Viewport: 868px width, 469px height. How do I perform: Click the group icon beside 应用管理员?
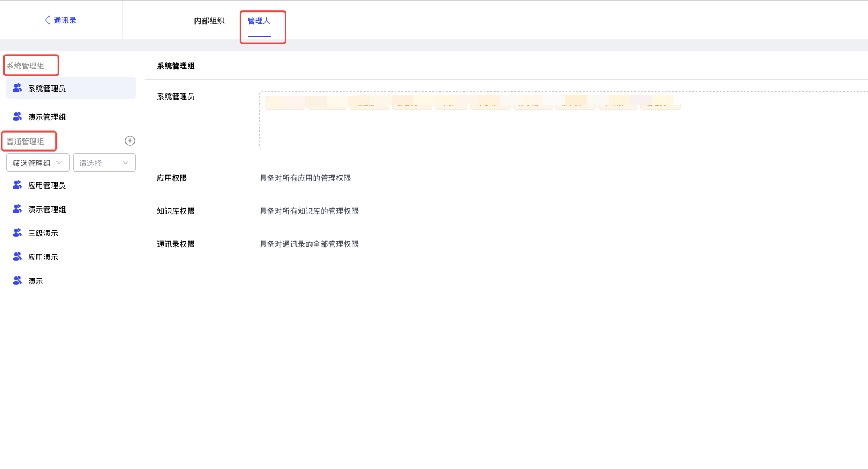point(17,185)
